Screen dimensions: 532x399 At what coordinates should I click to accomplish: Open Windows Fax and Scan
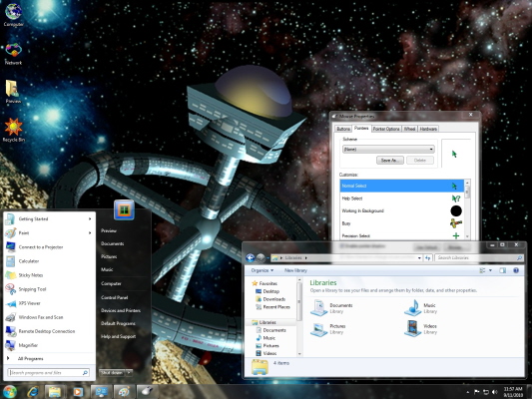[49, 317]
